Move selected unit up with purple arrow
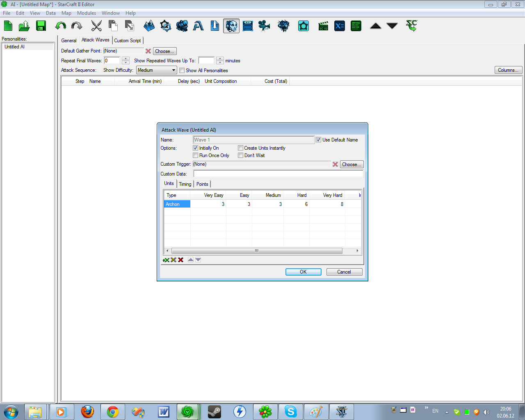The image size is (525, 420). pyautogui.click(x=191, y=260)
